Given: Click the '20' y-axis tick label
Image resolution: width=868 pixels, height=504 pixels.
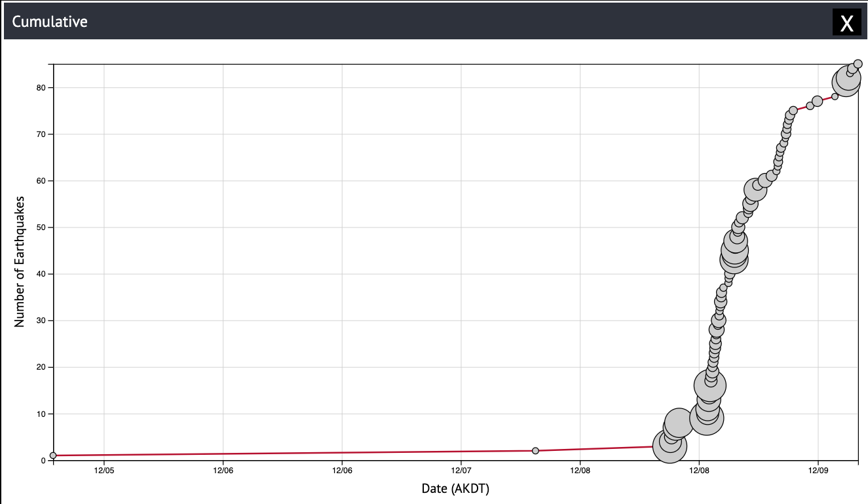Looking at the screenshot, I should click(41, 367).
